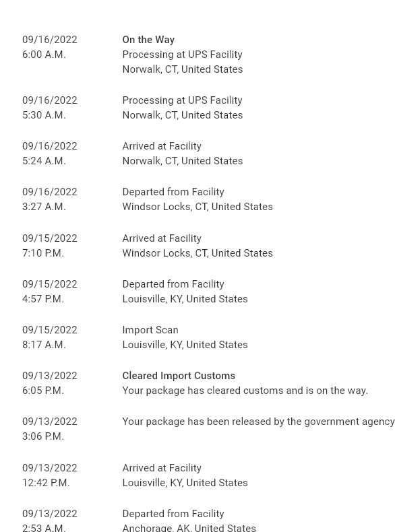Click the 09/13/2022 6:05 P.M. timestamp
395x532 pixels.
coord(50,383)
